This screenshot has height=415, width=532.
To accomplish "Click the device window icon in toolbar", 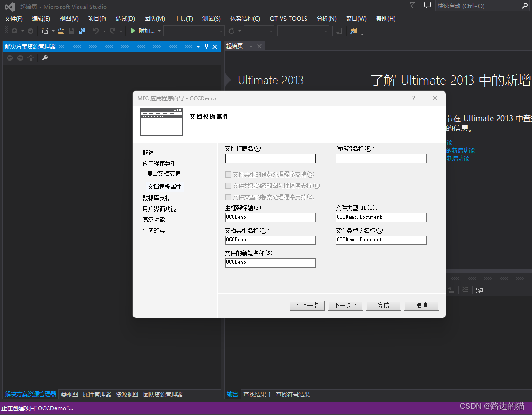I will (x=339, y=31).
